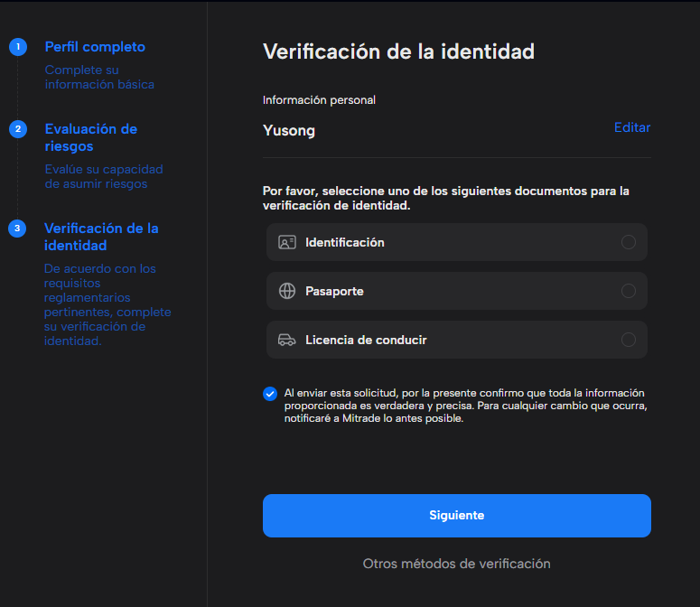Click the step 1 circle badge
The image size is (700, 607).
pos(17,47)
